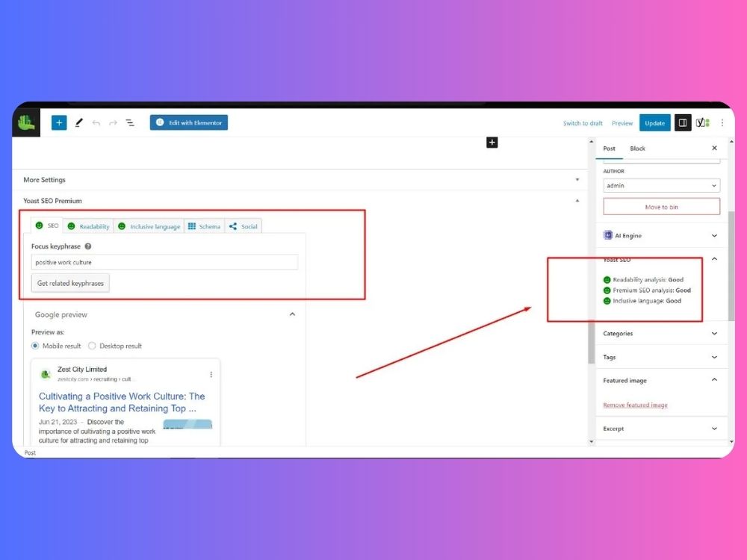Open the Social tab

pyautogui.click(x=244, y=226)
